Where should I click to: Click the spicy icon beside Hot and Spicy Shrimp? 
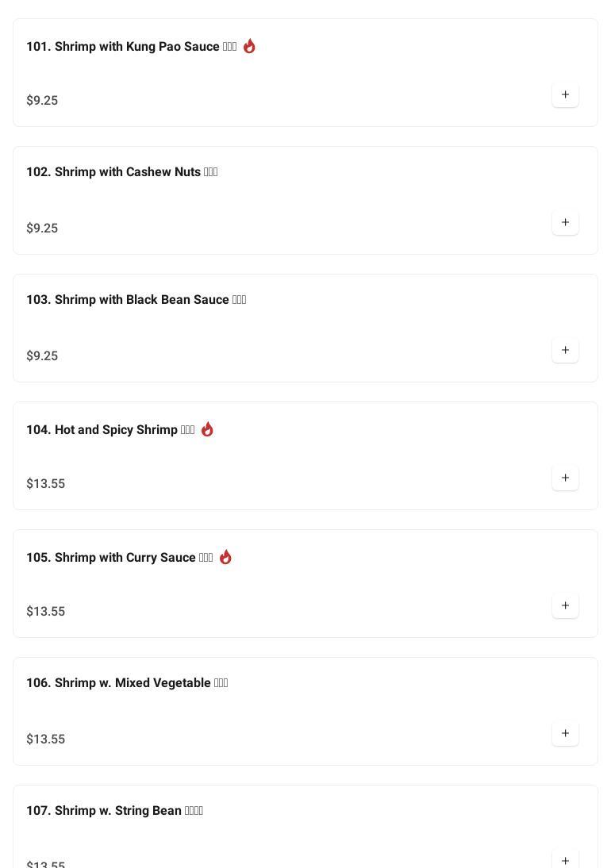click(x=207, y=429)
